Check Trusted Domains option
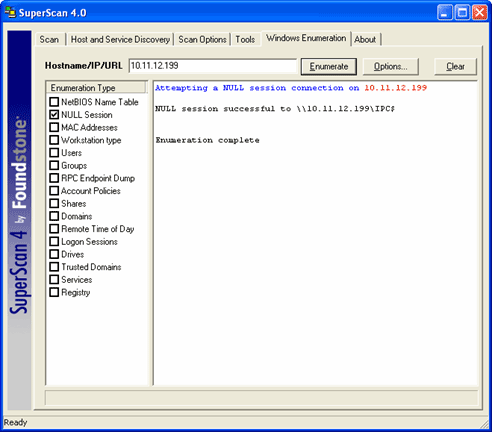This screenshot has height=433, width=493. 54,266
